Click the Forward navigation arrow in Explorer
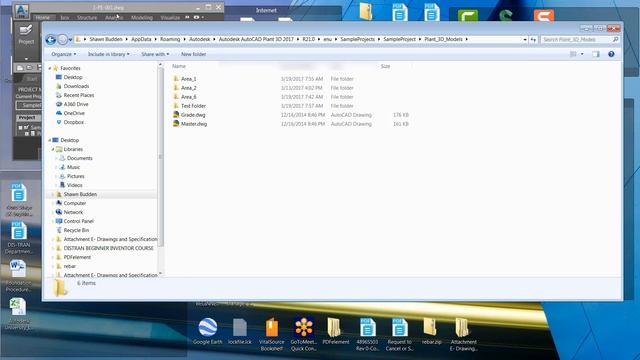This screenshot has width=640, height=360. click(62, 40)
